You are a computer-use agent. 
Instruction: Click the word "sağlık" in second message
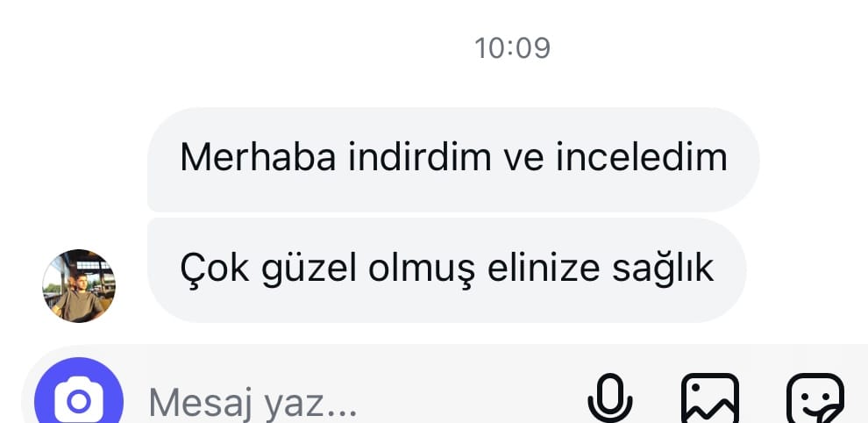[x=663, y=270]
